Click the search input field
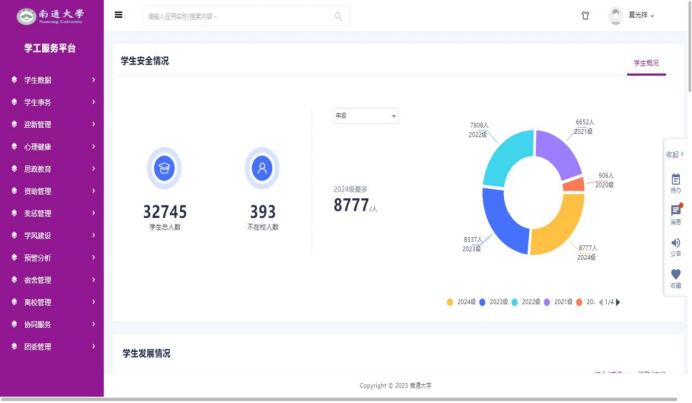 (238, 16)
